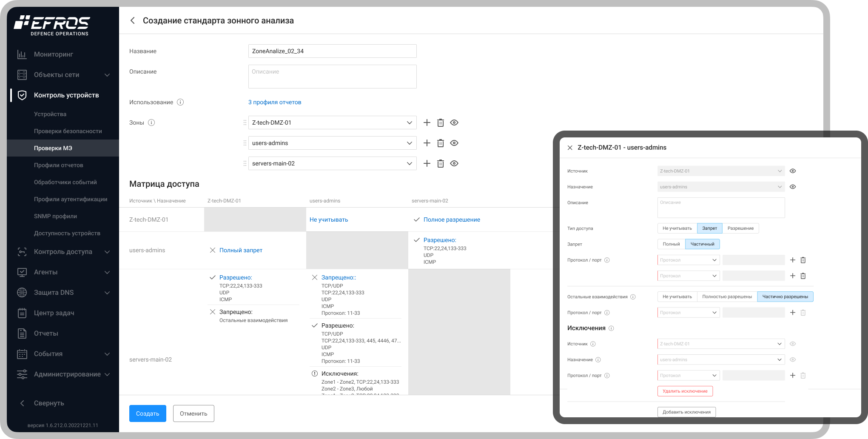Add a zone after the Z-tech-DMZ-01 row
This screenshot has width=868, height=439.
click(x=427, y=123)
